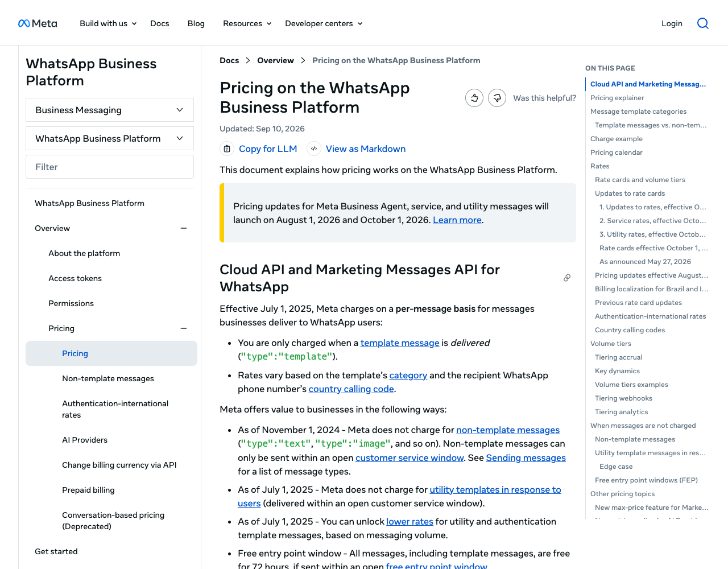Jump to Key dynamics outline entry

coord(617,371)
